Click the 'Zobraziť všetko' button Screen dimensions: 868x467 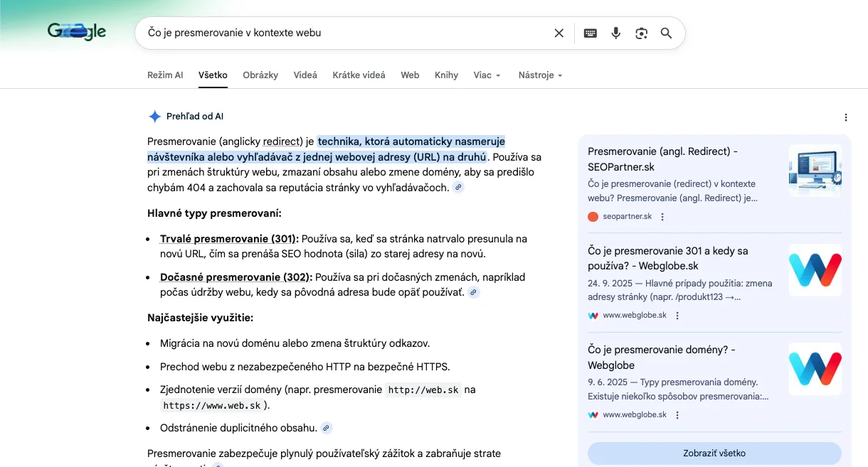click(x=714, y=453)
